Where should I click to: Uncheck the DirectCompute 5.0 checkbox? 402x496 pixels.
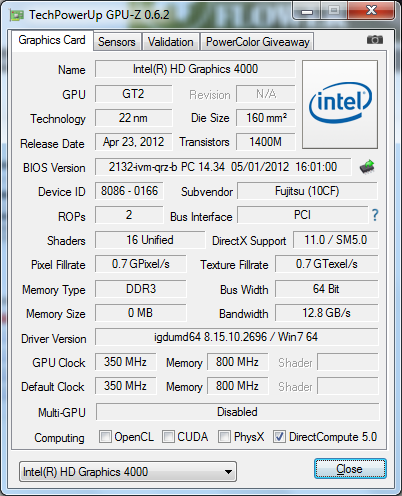click(x=279, y=436)
